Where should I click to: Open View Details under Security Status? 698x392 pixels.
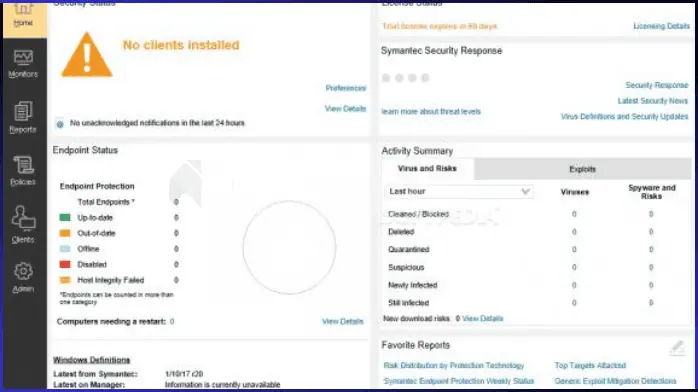(345, 109)
